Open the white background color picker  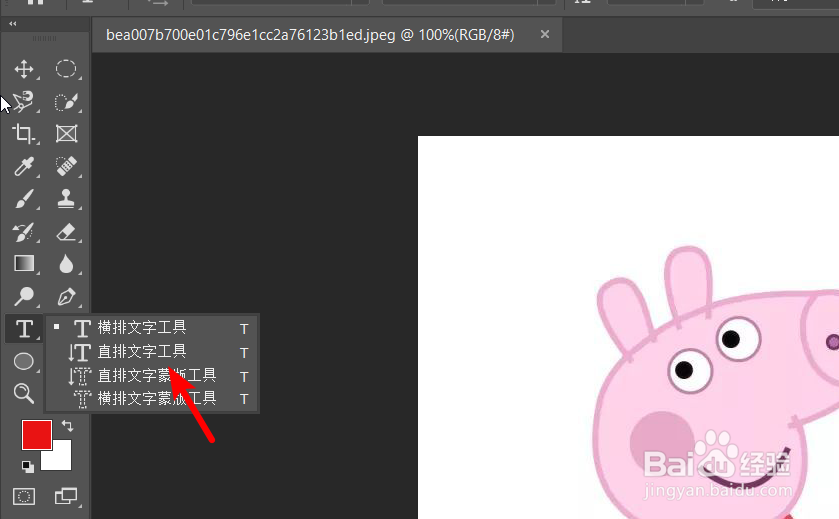coord(62,461)
